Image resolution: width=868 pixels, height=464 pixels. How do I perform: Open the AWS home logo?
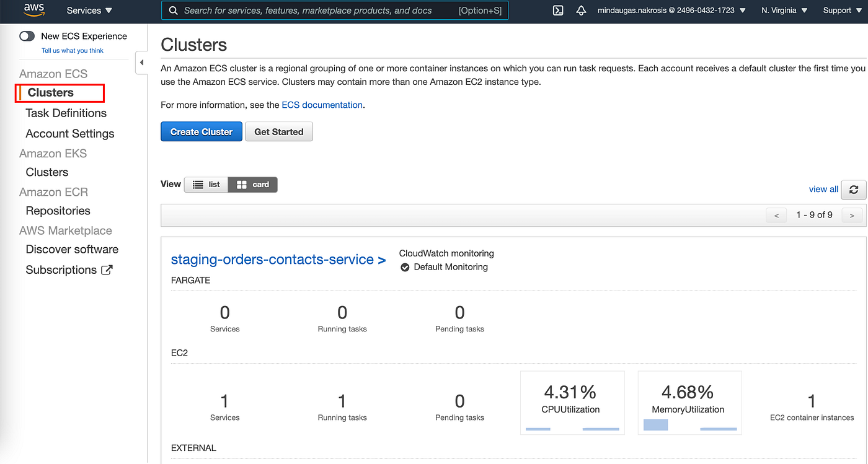tap(34, 11)
